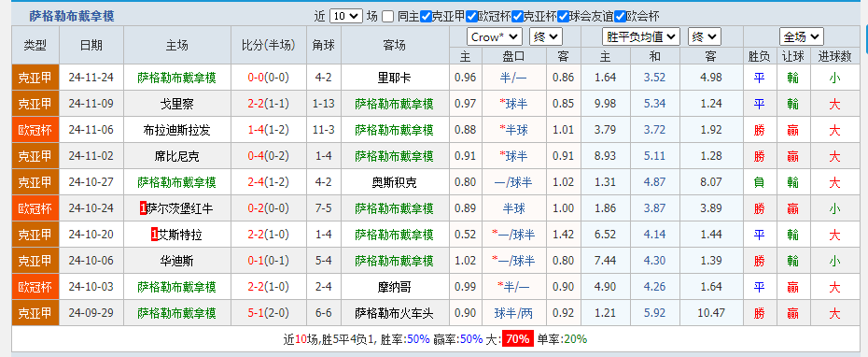The height and width of the screenshot is (357, 868).
Task: Click the 盘口 column header
Action: [x=514, y=56]
